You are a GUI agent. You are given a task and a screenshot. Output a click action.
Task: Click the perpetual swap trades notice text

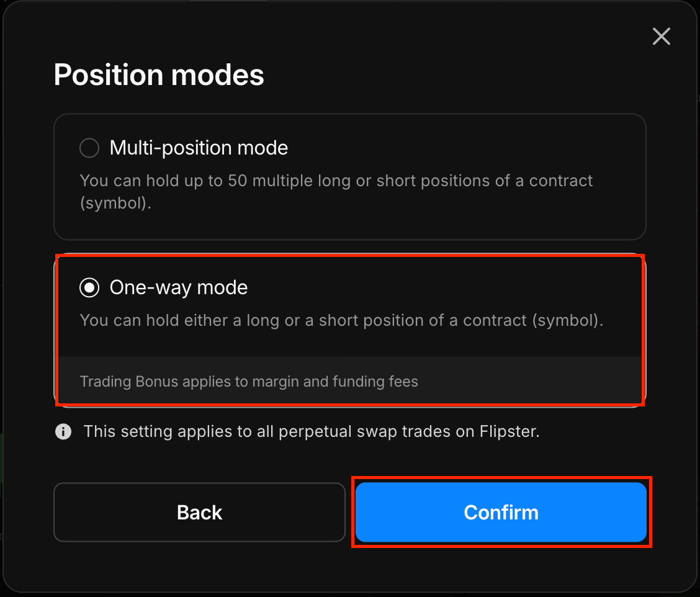[x=312, y=432]
